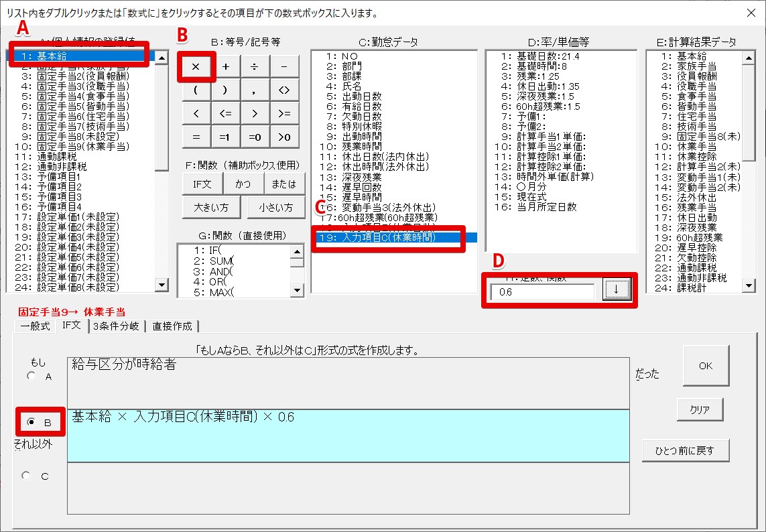The image size is (766, 532).
Task: Select 残業時間 in the 勤怠データ list
Action: [362, 144]
